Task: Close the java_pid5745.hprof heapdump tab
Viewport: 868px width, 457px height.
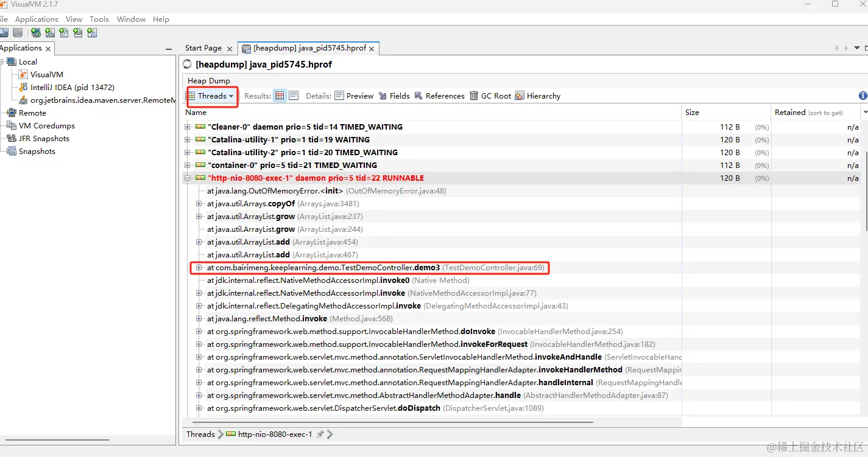Action: pos(372,49)
